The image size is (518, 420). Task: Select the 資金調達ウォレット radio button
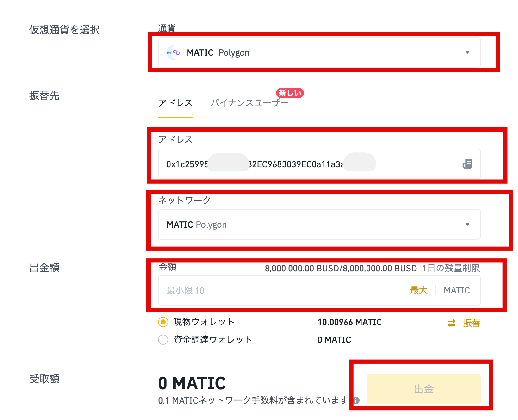pos(163,340)
